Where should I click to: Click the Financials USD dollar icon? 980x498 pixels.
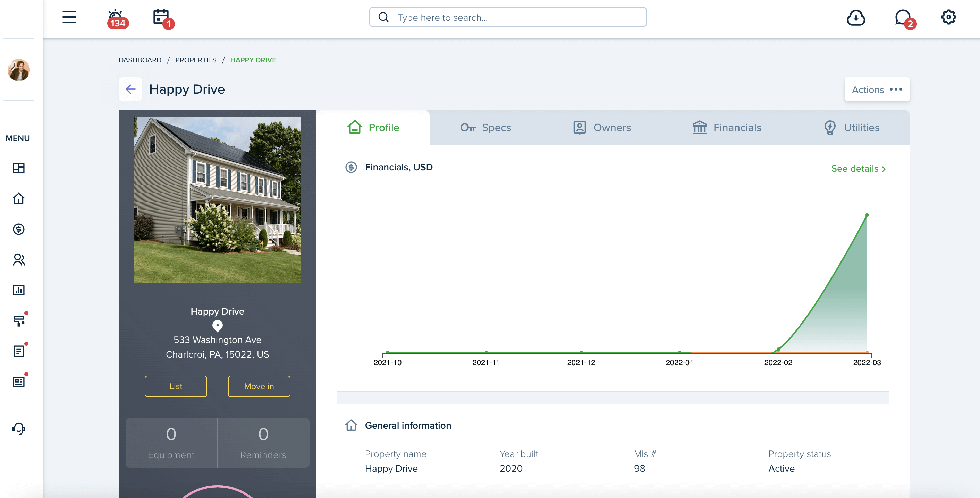pos(351,167)
